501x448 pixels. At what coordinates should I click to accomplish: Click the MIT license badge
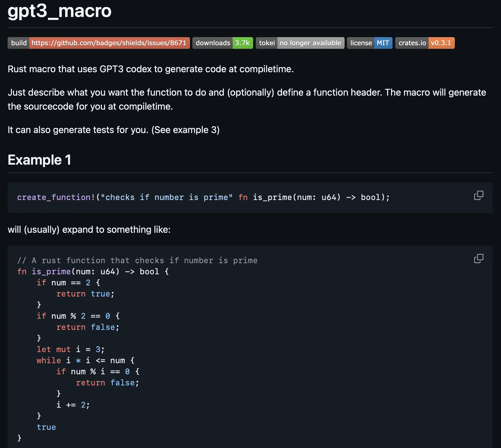369,43
